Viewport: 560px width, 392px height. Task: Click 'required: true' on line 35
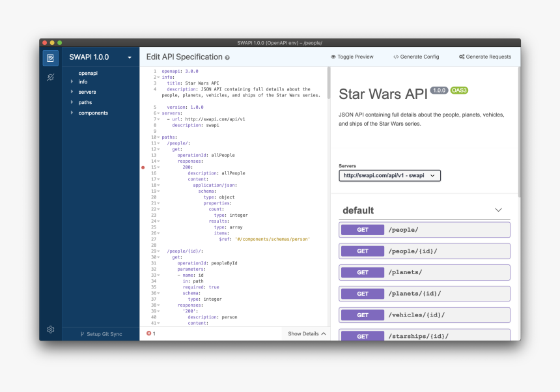pyautogui.click(x=201, y=287)
